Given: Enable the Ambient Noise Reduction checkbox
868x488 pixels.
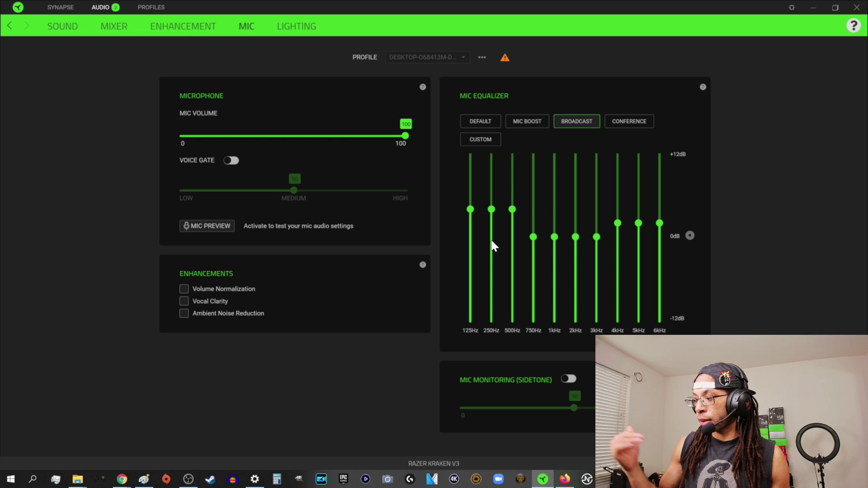Looking at the screenshot, I should 184,313.
